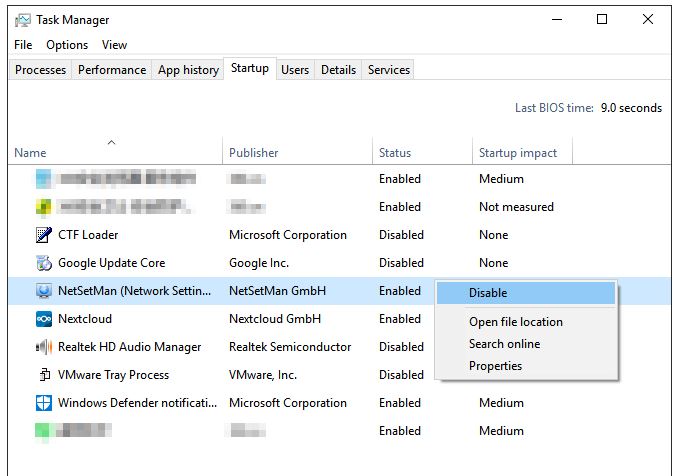Choose Disable in the context menu
Screen dimensions: 681x476
[526, 293]
